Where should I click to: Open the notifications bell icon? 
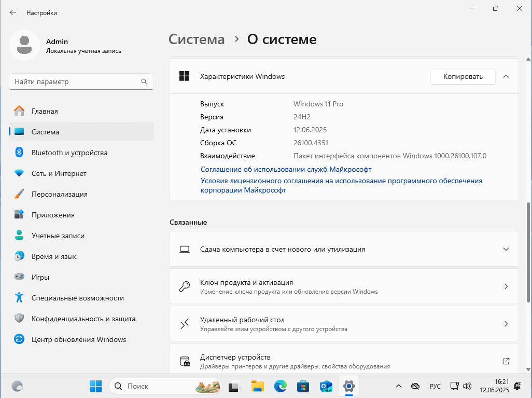(x=517, y=386)
